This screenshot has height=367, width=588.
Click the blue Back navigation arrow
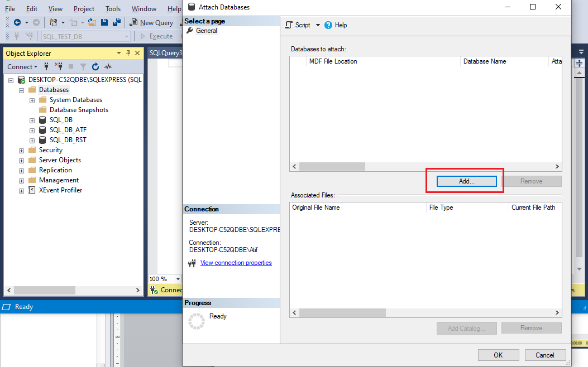tap(17, 22)
